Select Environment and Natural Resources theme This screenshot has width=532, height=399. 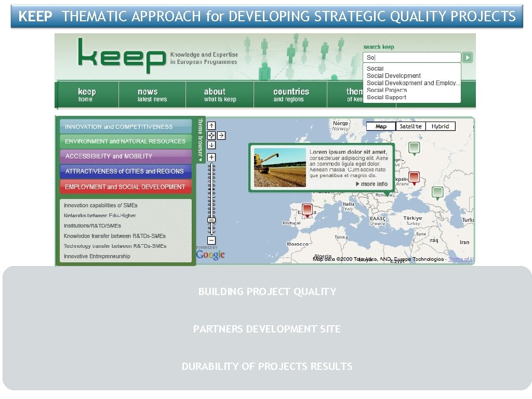(x=126, y=141)
